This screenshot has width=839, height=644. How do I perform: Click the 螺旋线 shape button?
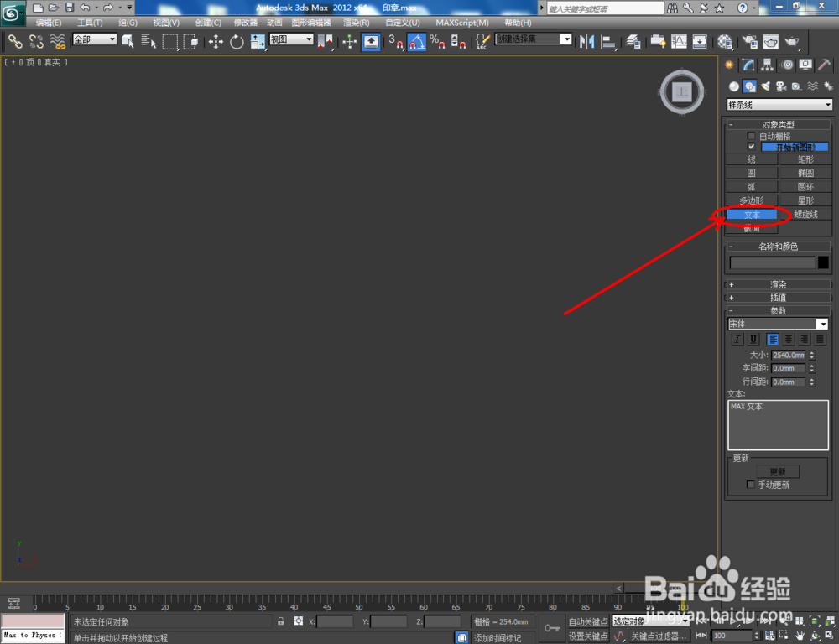click(x=805, y=214)
